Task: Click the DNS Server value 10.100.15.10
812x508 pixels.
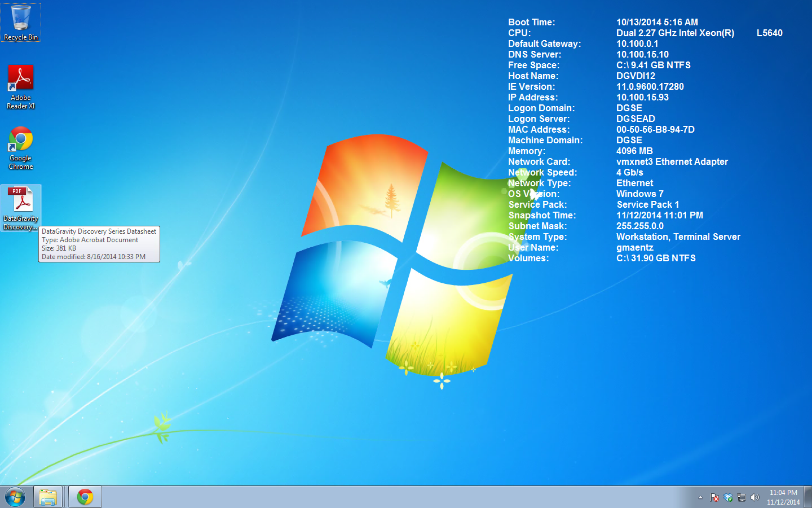Action: 642,54
